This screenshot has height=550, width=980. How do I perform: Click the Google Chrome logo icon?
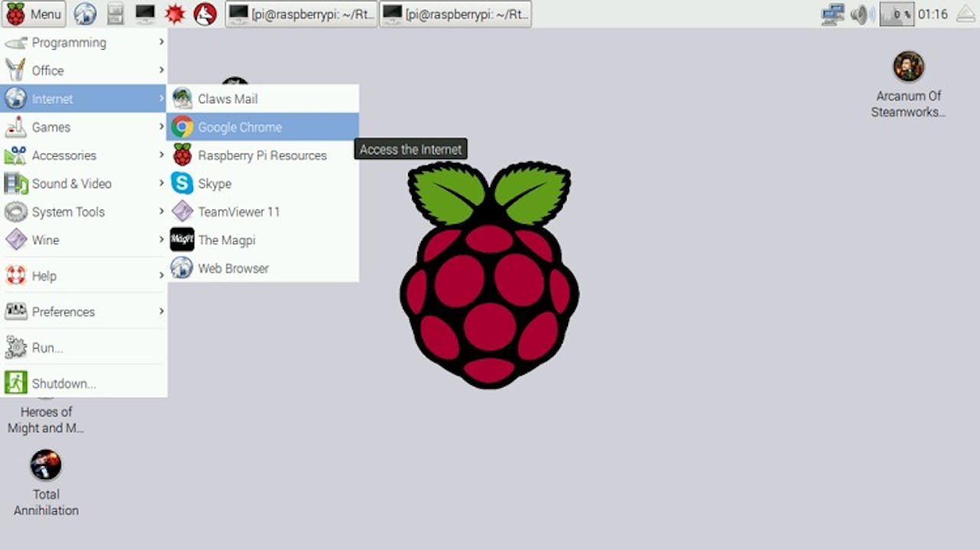[x=182, y=127]
